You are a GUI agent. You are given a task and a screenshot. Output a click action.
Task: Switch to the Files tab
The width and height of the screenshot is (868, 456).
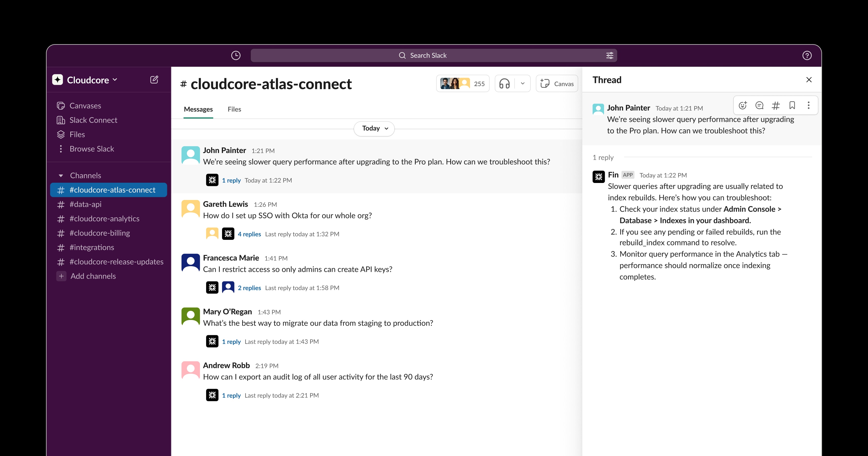point(234,109)
